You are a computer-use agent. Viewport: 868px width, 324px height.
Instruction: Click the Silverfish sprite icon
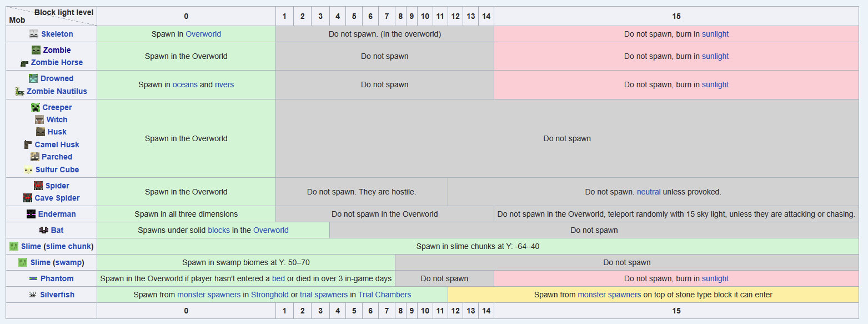click(x=33, y=295)
